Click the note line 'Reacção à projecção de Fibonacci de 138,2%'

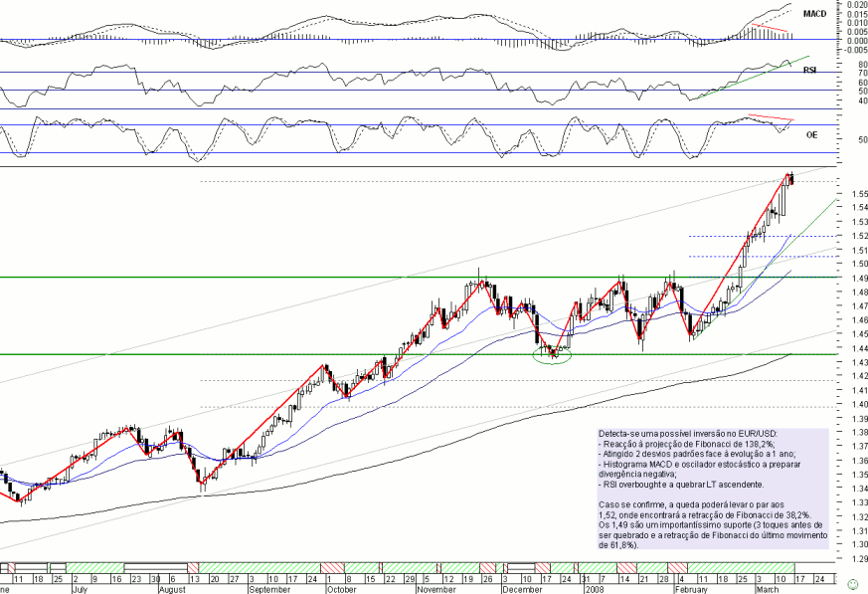(687, 444)
